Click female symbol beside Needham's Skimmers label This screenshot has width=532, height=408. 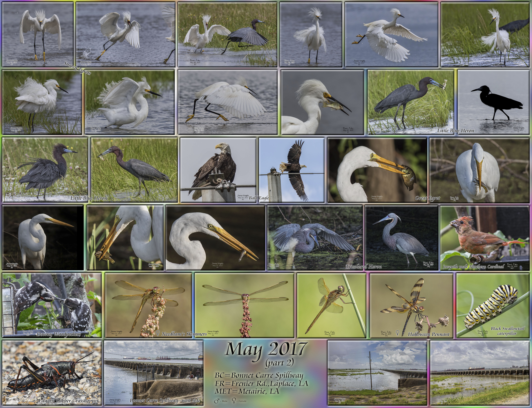click(158, 333)
